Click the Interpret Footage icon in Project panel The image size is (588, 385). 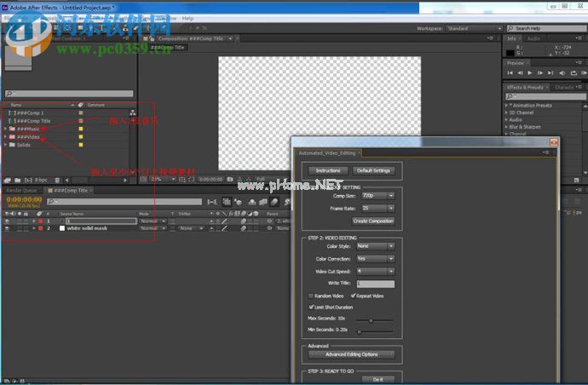pos(7,181)
